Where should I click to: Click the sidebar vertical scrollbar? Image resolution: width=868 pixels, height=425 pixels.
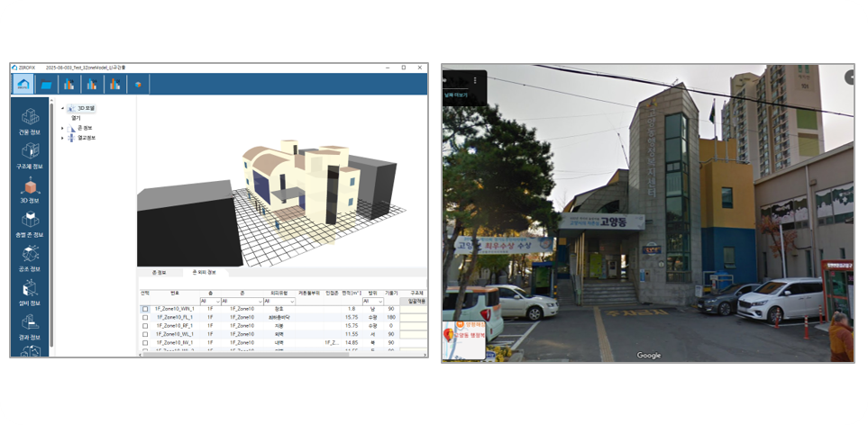click(51, 224)
